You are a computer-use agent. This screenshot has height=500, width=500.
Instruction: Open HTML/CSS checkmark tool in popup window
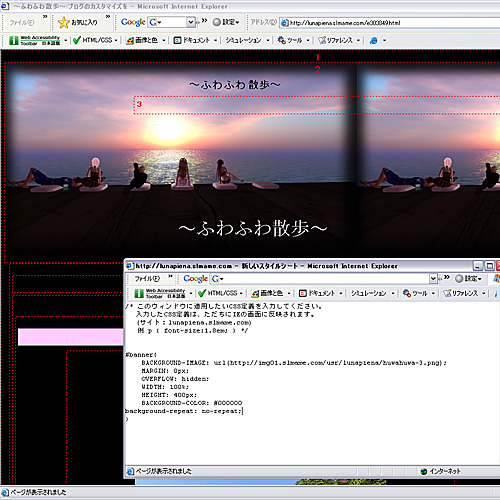click(220, 293)
